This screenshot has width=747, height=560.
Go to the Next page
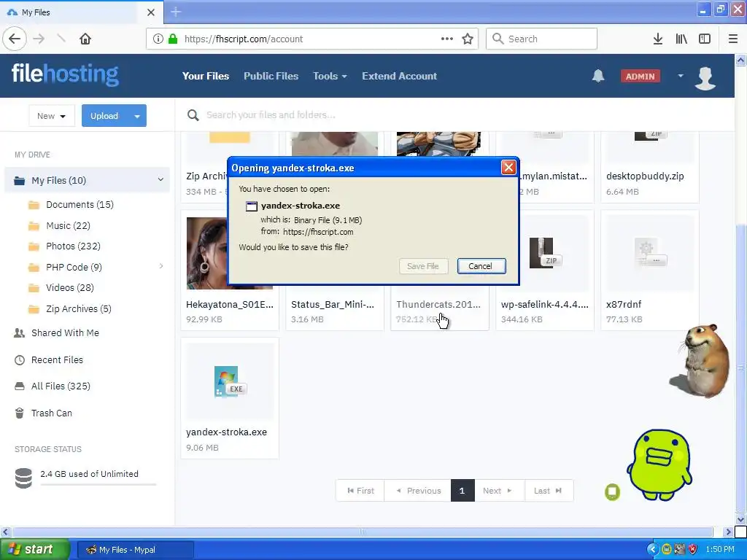[498, 491]
